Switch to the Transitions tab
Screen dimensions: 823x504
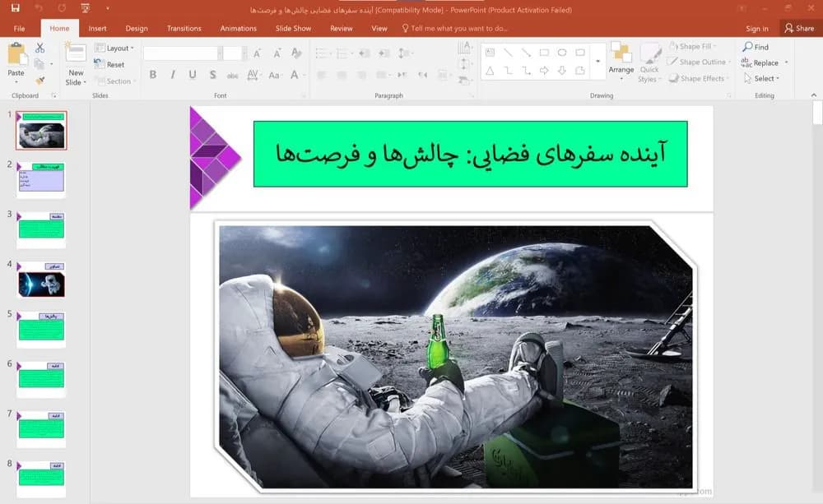click(x=184, y=28)
